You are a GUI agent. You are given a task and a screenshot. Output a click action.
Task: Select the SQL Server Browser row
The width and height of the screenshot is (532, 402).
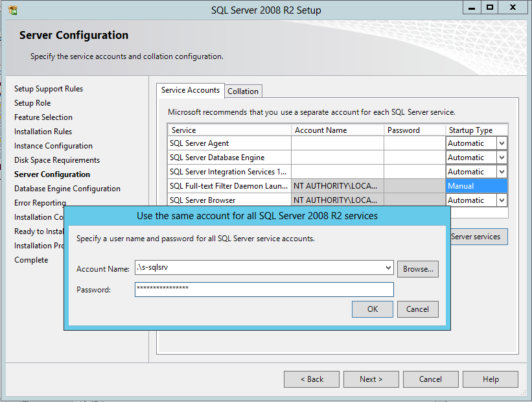229,200
